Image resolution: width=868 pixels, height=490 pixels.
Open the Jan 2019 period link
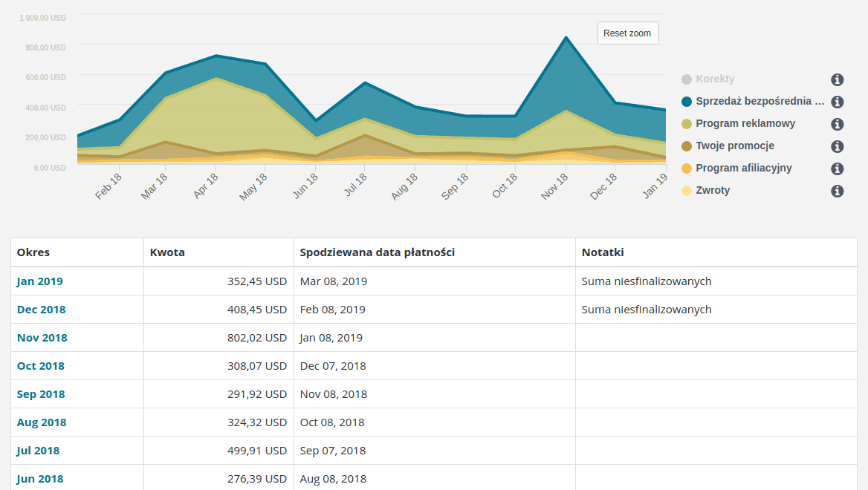tap(40, 281)
